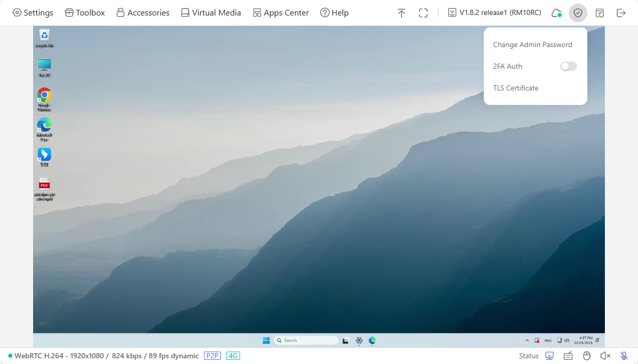The width and height of the screenshot is (638, 364).
Task: Click the taskbar Search box
Action: [x=306, y=340]
